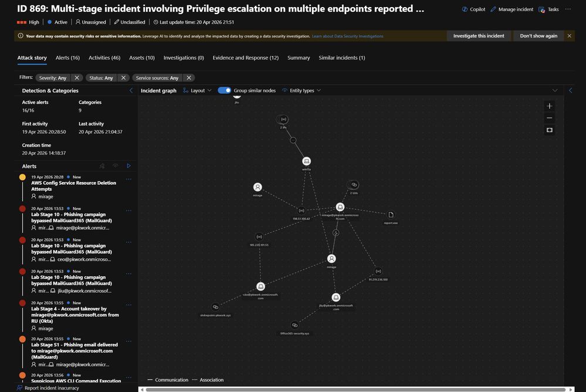This screenshot has height=392, width=586.
Task: Fit the graph to screen
Action: tap(550, 130)
